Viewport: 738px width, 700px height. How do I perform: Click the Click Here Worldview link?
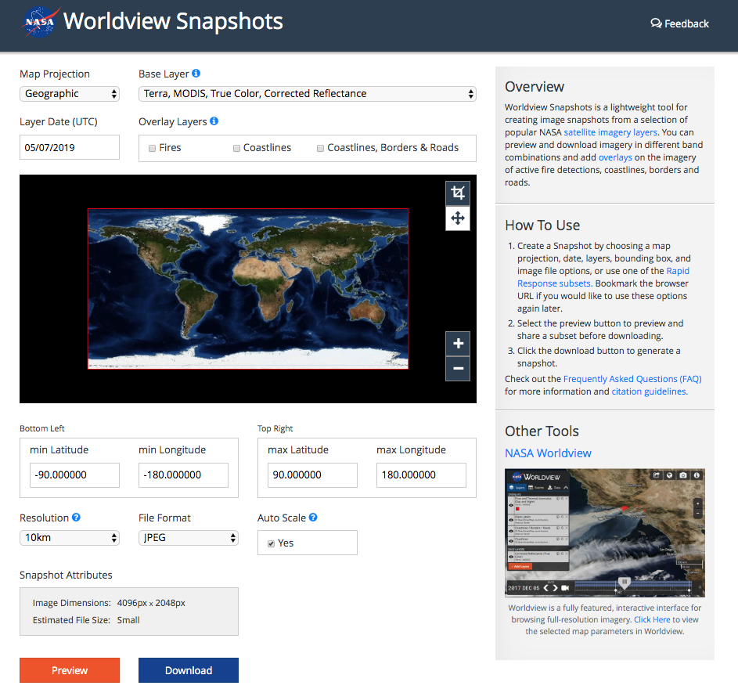(x=652, y=619)
